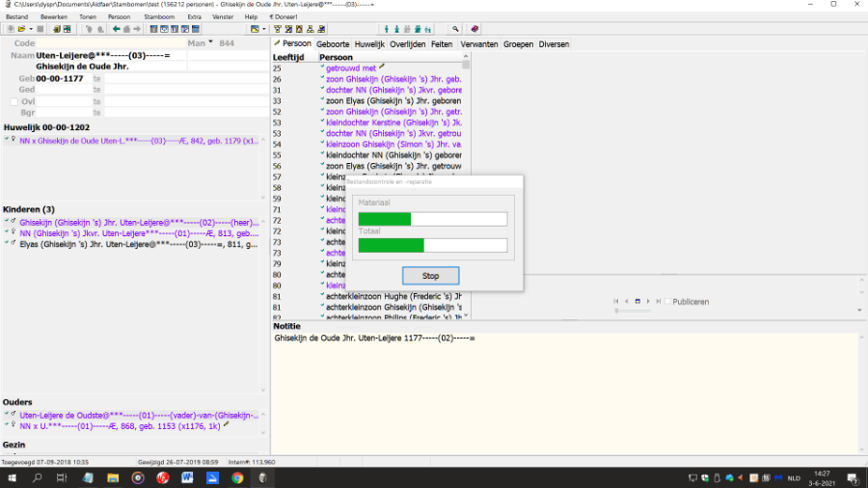This screenshot has height=488, width=868.
Task: Tick the Ovl checkbox
Action: [14, 101]
